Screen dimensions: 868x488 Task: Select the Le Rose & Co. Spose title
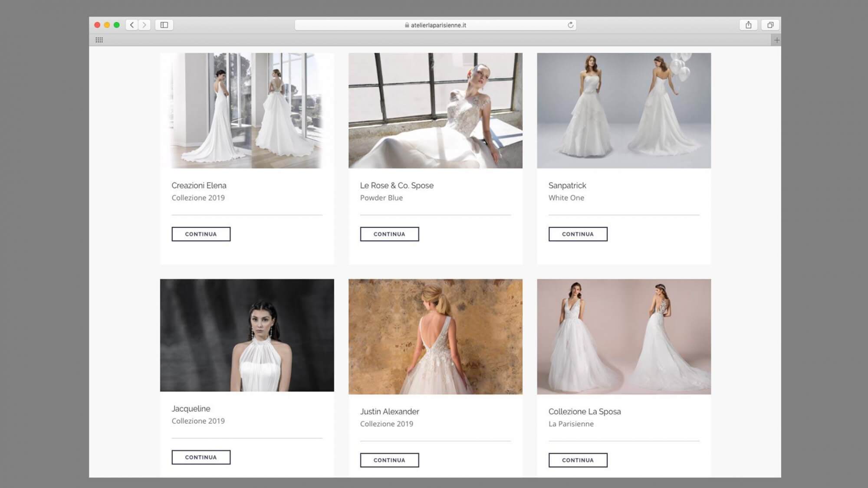tap(397, 185)
